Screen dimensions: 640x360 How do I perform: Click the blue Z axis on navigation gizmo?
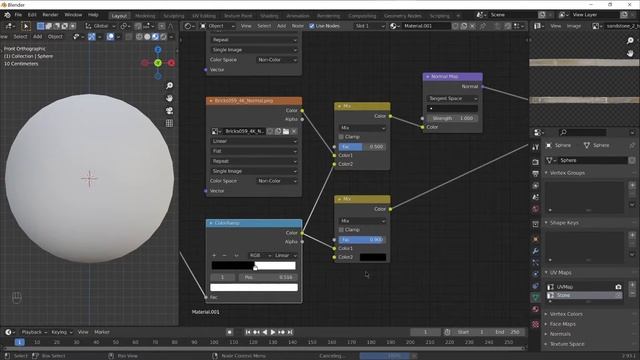point(158,50)
